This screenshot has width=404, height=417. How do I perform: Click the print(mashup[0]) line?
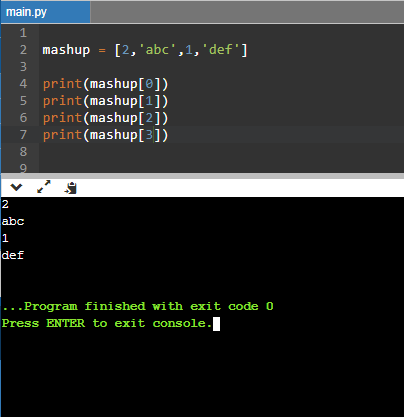(105, 84)
